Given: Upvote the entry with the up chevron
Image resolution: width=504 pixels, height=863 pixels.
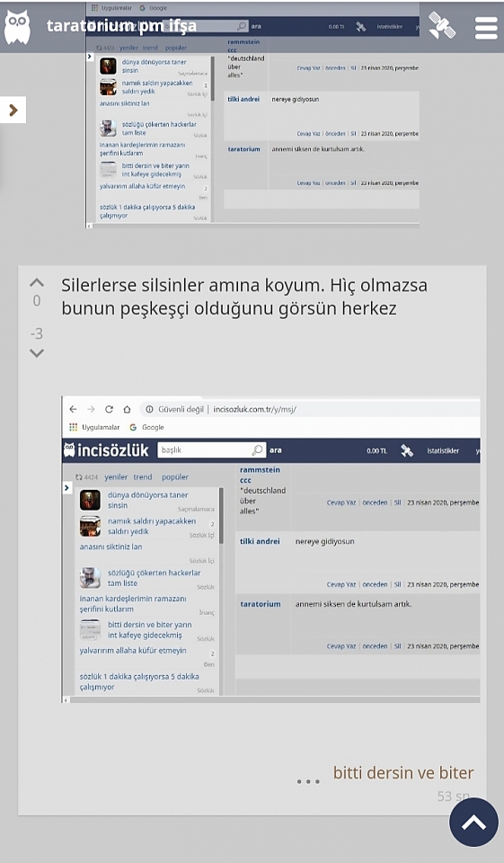Looking at the screenshot, I should 36,283.
